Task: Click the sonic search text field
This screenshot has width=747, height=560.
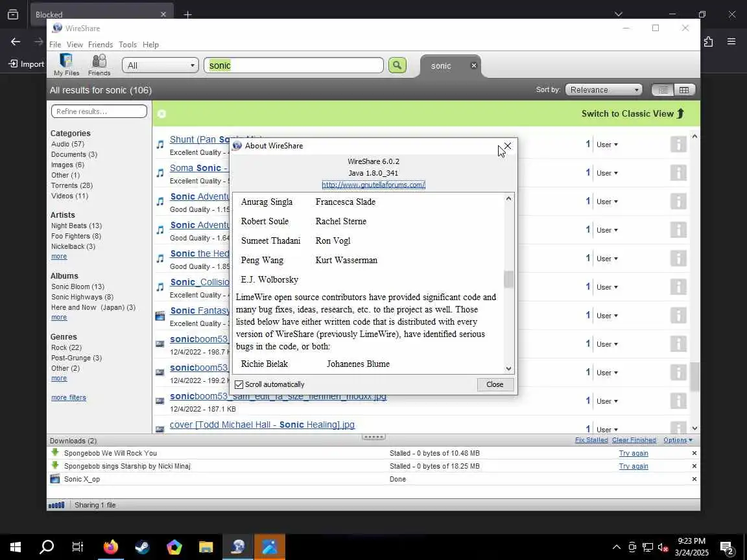Action: [x=294, y=65]
